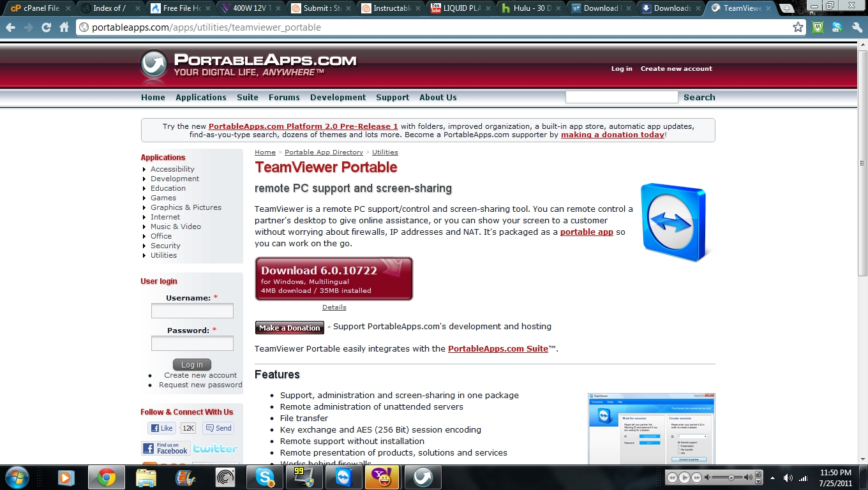Open Chrome from the taskbar
Viewport: 868px width, 490px height.
point(106,477)
